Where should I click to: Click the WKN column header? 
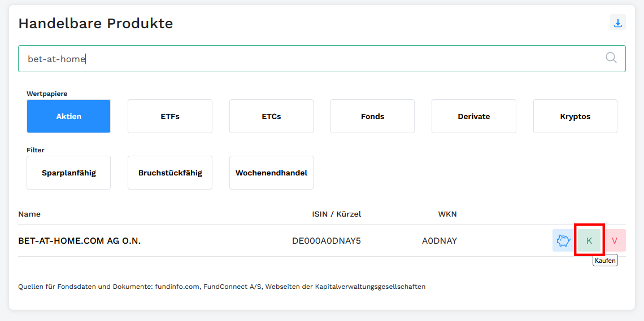(447, 214)
